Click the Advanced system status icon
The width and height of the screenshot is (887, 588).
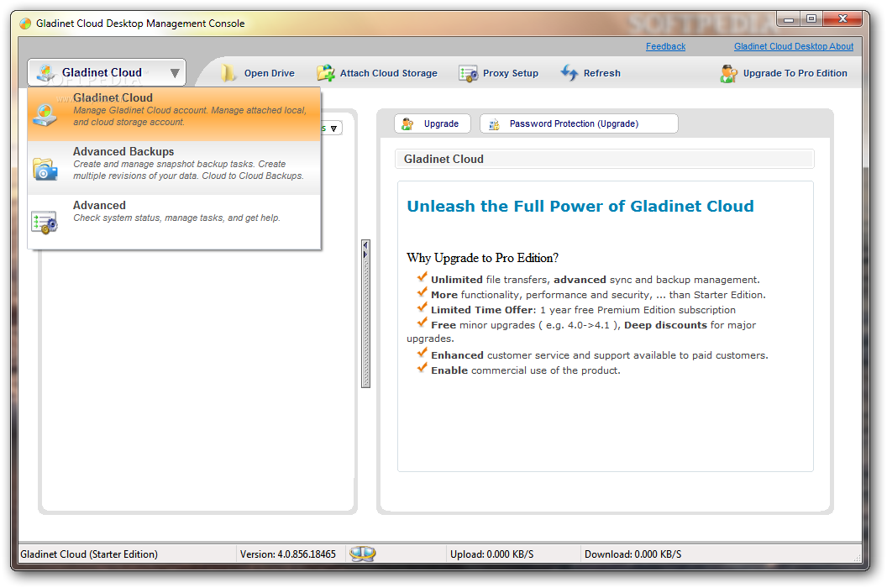(x=45, y=223)
